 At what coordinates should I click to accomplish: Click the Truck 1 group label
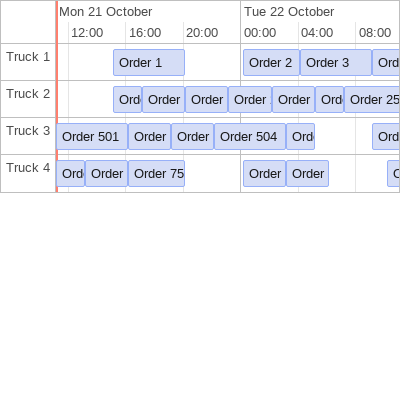click(x=28, y=57)
